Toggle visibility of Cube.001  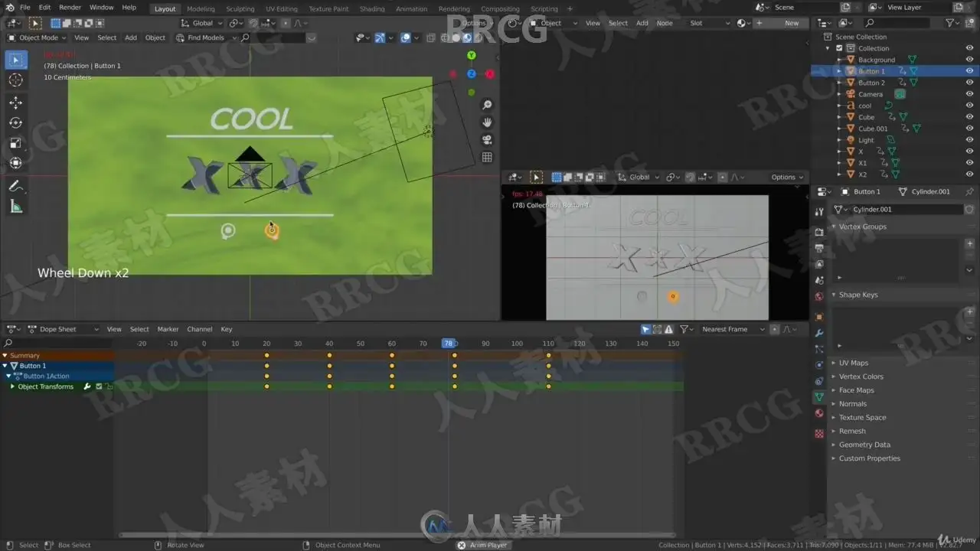pos(969,129)
